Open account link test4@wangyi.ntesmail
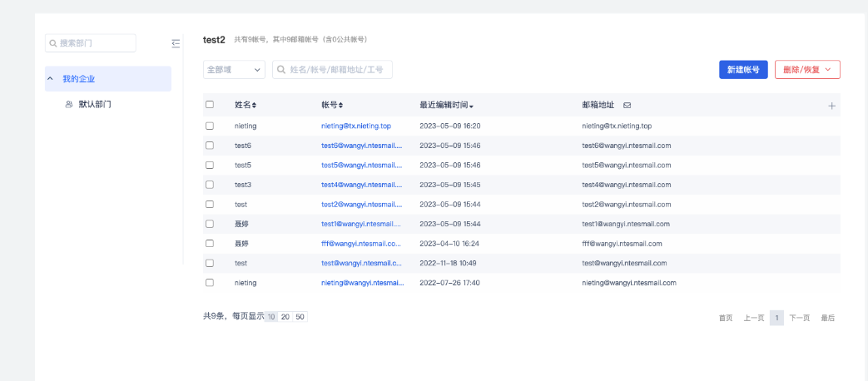868x381 pixels. pyautogui.click(x=361, y=185)
